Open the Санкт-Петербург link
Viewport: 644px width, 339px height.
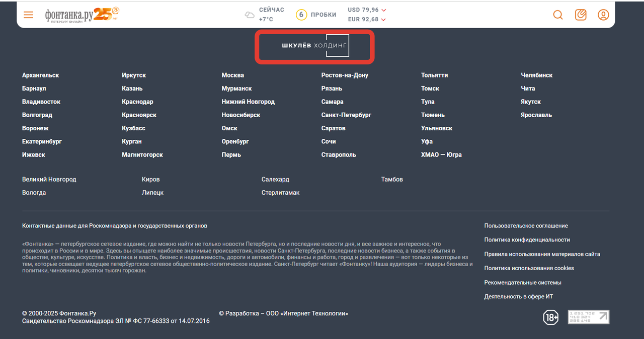pos(346,115)
